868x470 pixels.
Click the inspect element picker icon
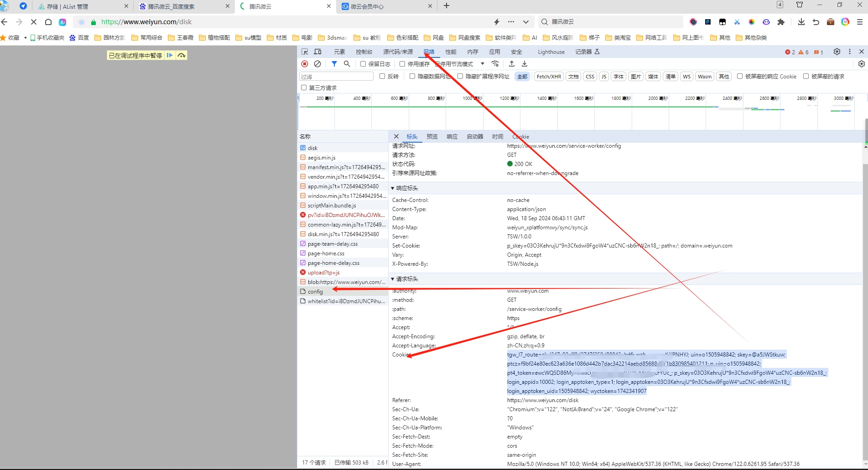coord(305,52)
